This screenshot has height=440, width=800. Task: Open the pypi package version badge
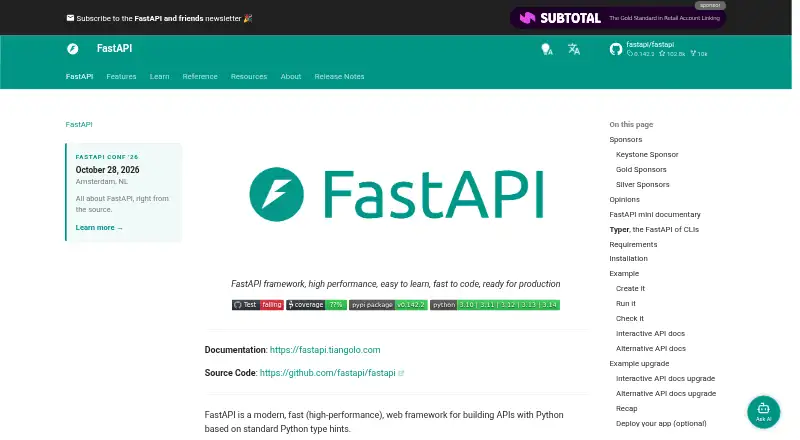388,305
